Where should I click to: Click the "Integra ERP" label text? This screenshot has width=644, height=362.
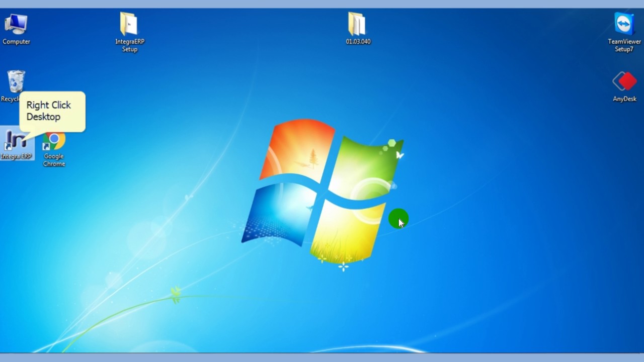pyautogui.click(x=16, y=156)
